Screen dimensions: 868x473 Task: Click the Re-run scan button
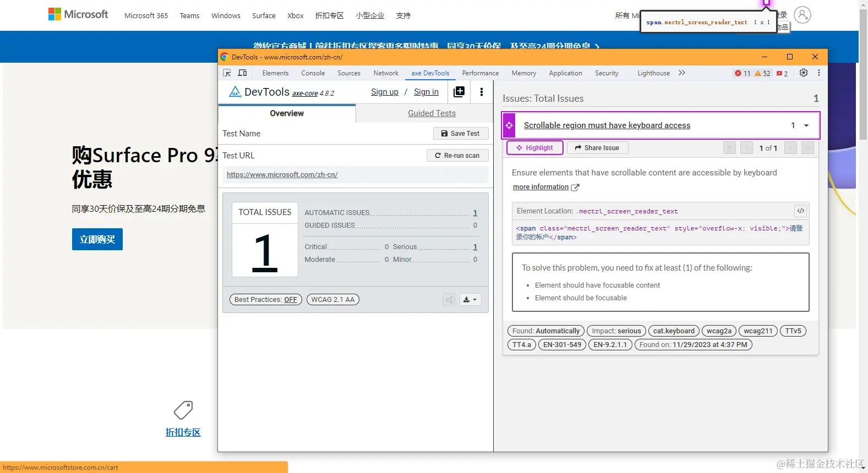tap(457, 156)
